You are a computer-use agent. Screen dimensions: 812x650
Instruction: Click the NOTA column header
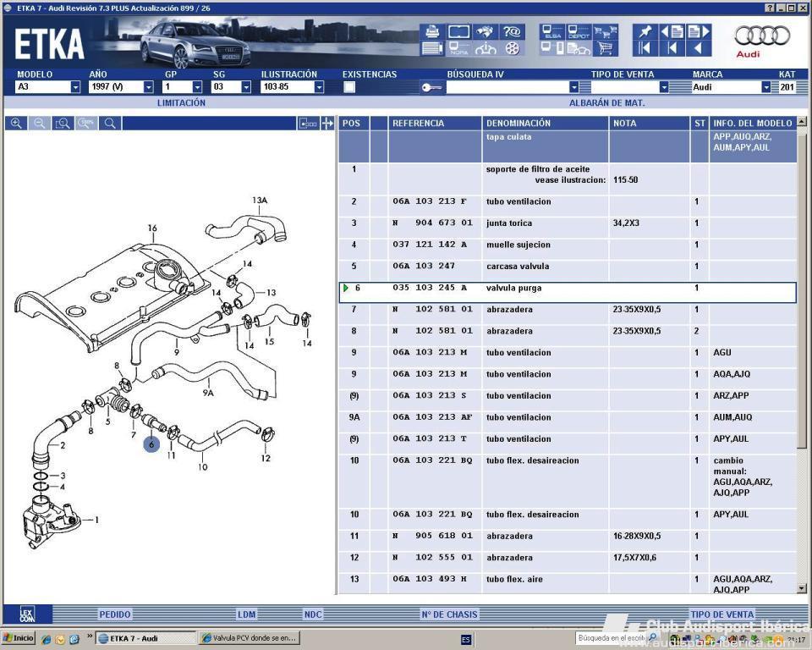(x=650, y=123)
